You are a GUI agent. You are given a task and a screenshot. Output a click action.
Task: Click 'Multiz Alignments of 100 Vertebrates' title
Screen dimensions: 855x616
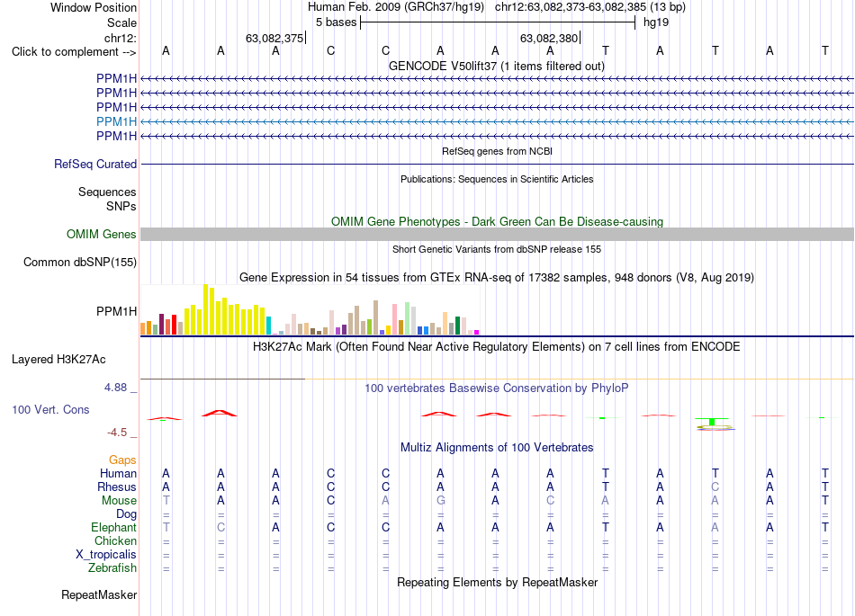point(497,448)
